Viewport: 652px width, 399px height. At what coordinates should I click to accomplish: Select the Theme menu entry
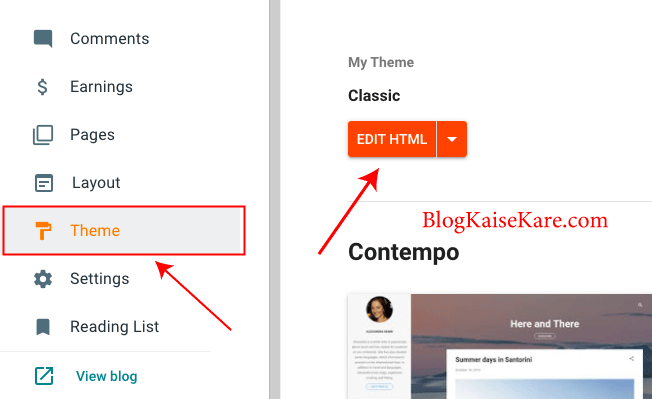click(x=124, y=231)
